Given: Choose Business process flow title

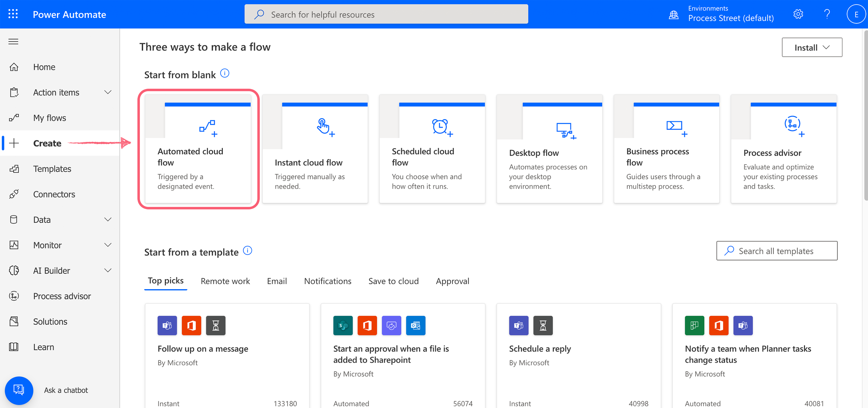Looking at the screenshot, I should click(x=657, y=157).
